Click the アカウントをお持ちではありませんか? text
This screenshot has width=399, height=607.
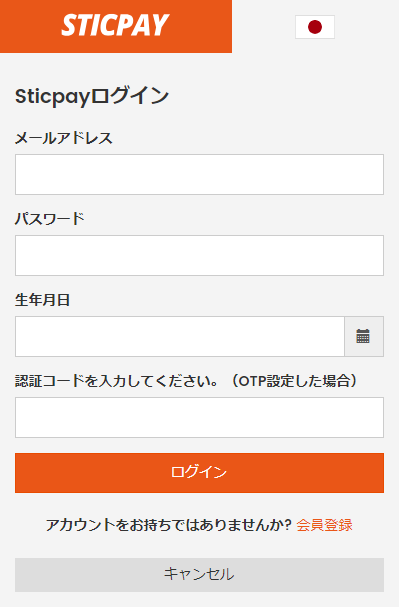pos(169,525)
